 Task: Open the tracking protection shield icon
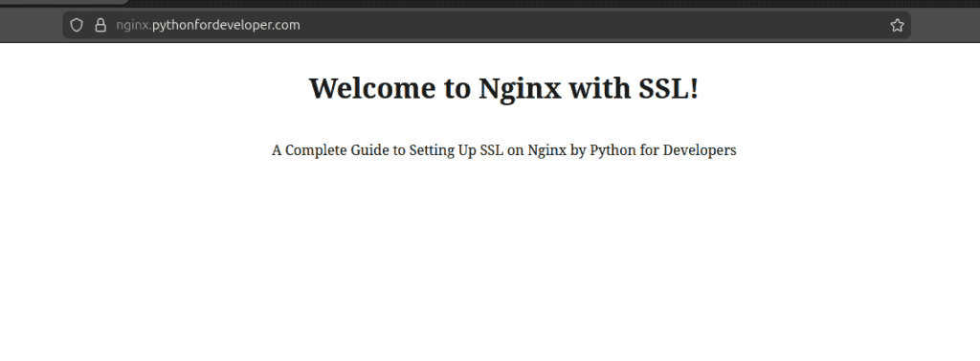pos(77,25)
